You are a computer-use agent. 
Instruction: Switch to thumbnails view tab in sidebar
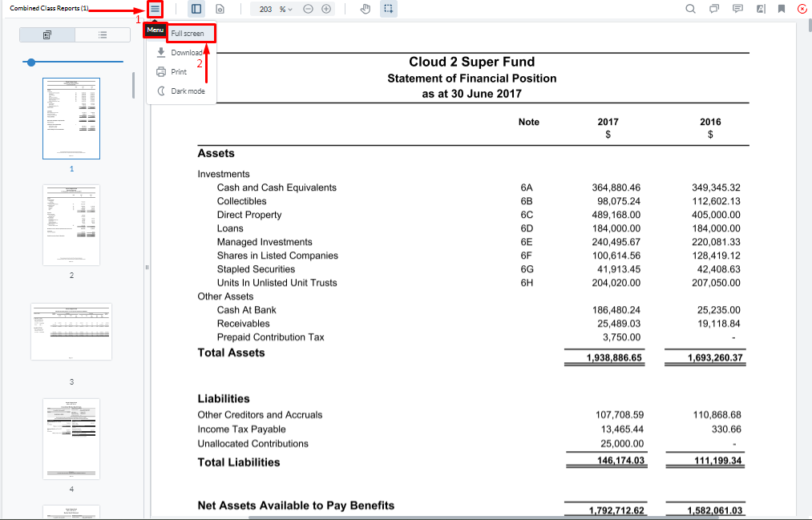(47, 34)
